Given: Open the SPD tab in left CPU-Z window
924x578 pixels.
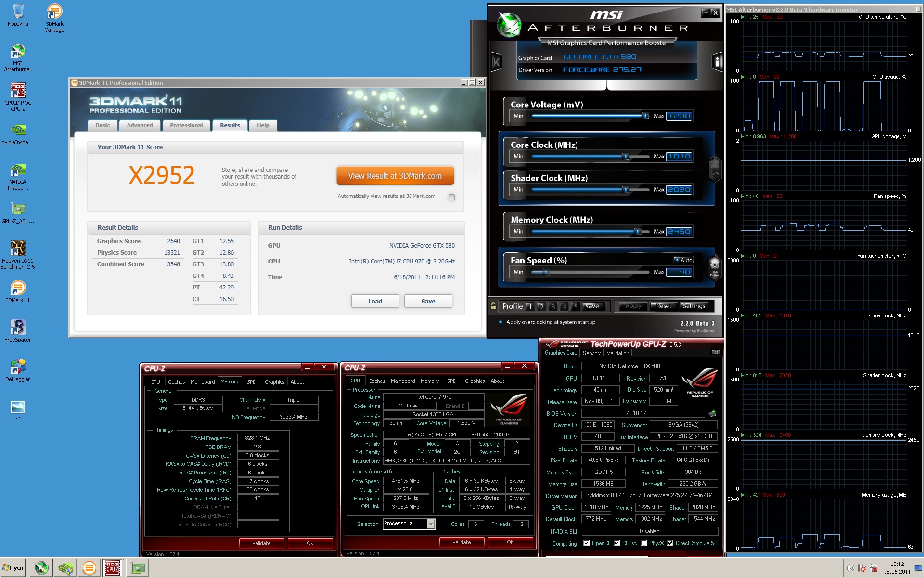Looking at the screenshot, I should (251, 382).
